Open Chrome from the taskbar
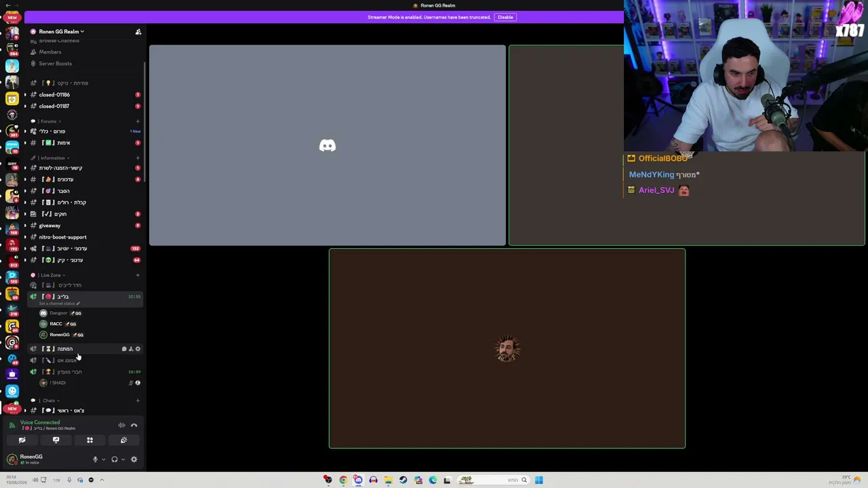This screenshot has width=868, height=488. point(343,481)
